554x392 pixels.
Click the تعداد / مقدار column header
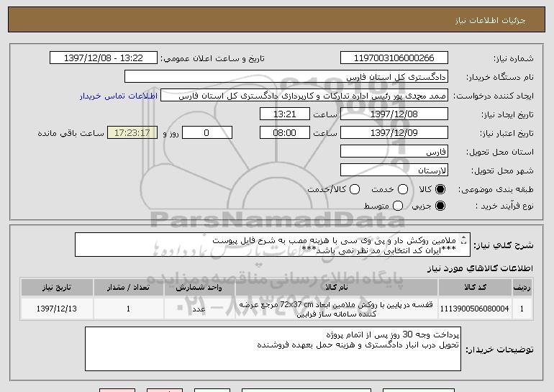tap(129, 288)
